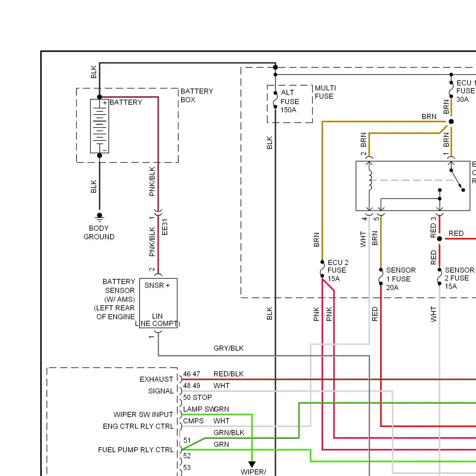The height and width of the screenshot is (476, 476).
Task: Select the relay coil symbol inside the relay box
Action: pyautogui.click(x=369, y=181)
